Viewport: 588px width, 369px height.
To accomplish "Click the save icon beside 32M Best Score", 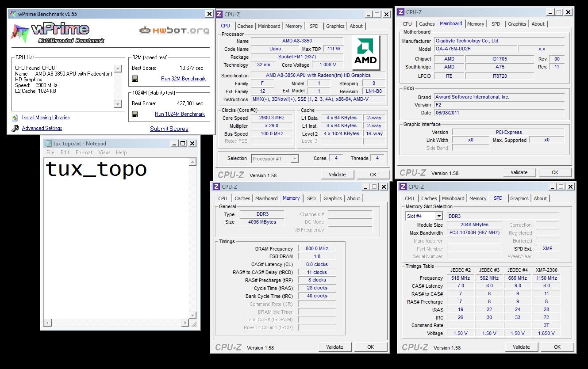I will (135, 79).
